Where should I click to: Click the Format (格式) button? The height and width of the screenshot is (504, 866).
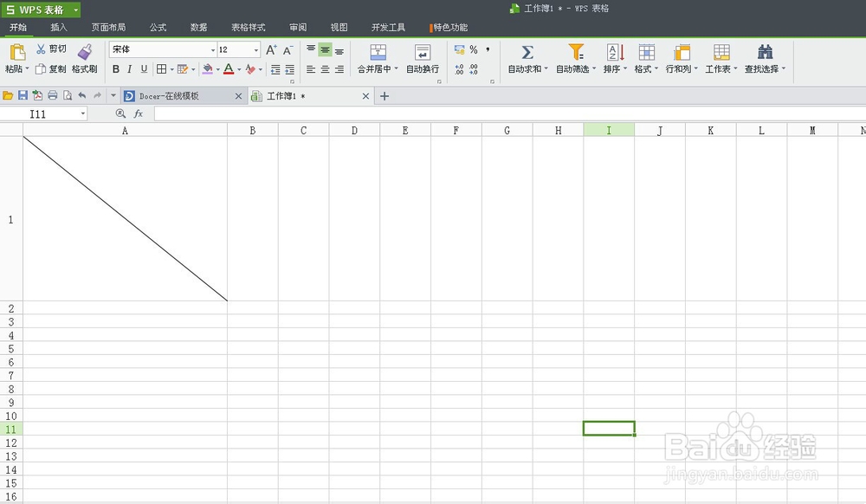click(x=646, y=60)
